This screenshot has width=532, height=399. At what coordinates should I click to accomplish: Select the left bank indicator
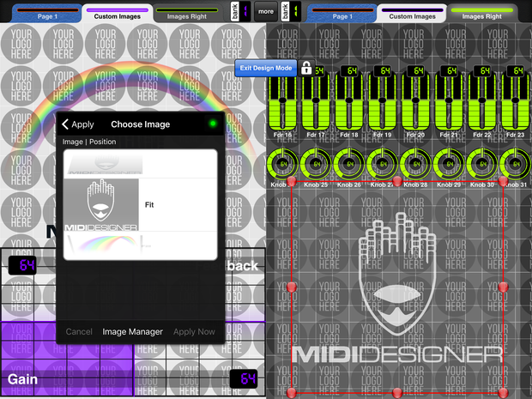click(x=240, y=11)
